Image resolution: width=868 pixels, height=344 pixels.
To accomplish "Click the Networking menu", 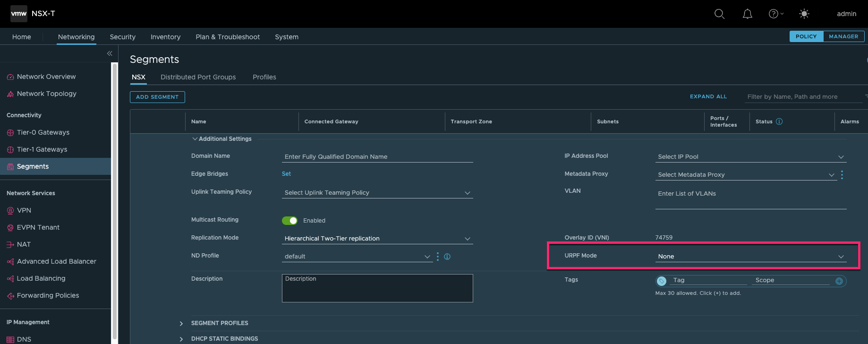I will [x=76, y=37].
